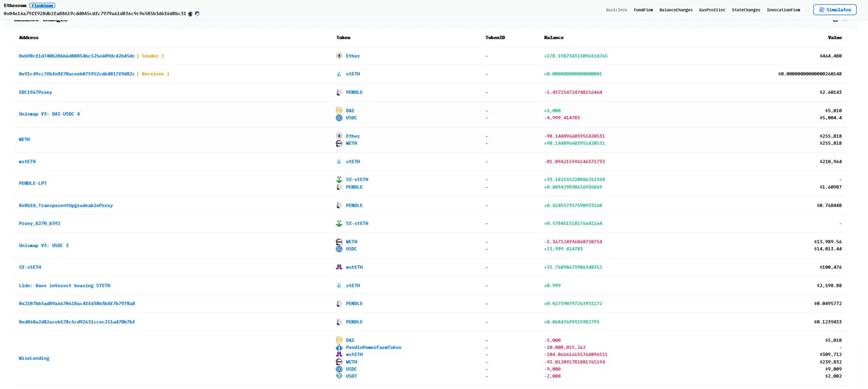This screenshot has height=389, width=868.
Task: Copy the transaction hash
Action: (x=190, y=14)
